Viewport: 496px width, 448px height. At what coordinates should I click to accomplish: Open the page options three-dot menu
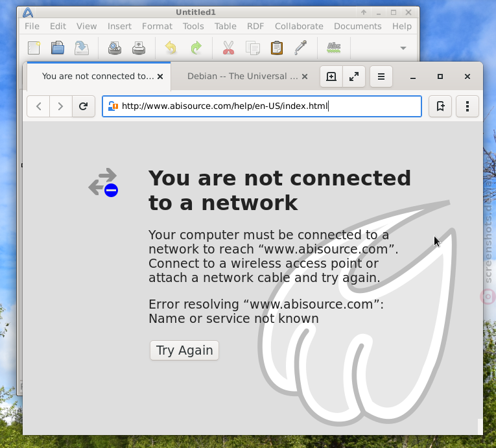(x=467, y=106)
